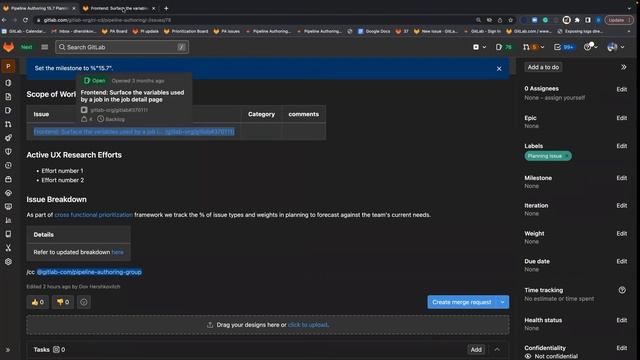
Task: Edit the Confidentiality setting
Action: click(x=622, y=348)
